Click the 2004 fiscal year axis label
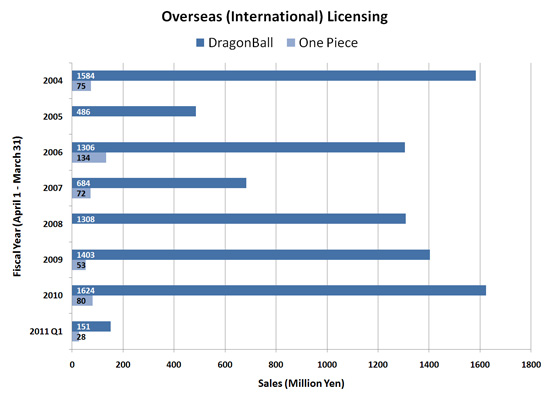This screenshot has height=400, width=550. coord(53,81)
